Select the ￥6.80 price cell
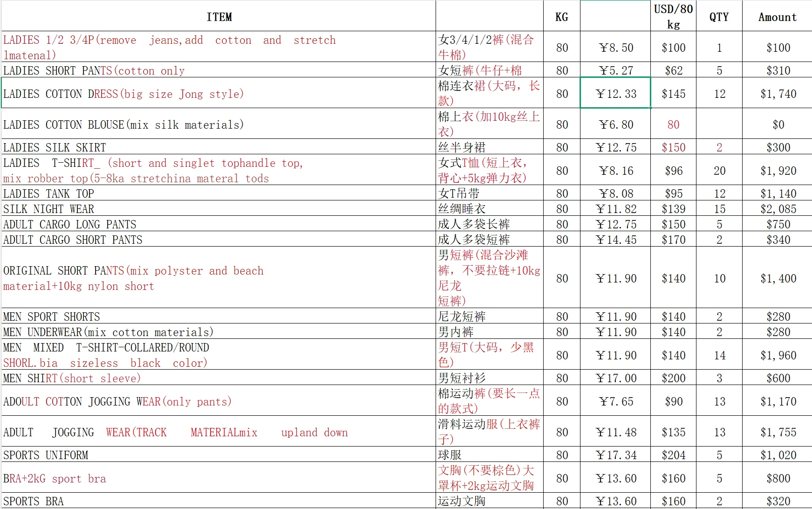 (x=615, y=124)
